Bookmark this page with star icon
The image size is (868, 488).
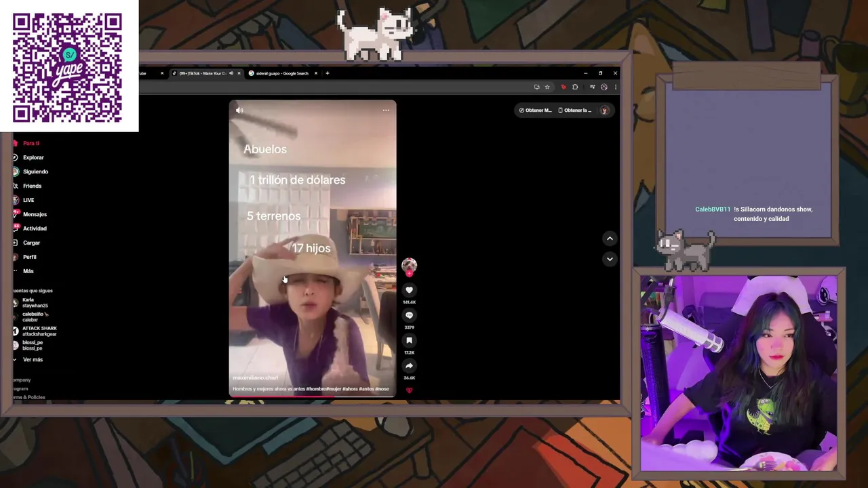pos(547,87)
